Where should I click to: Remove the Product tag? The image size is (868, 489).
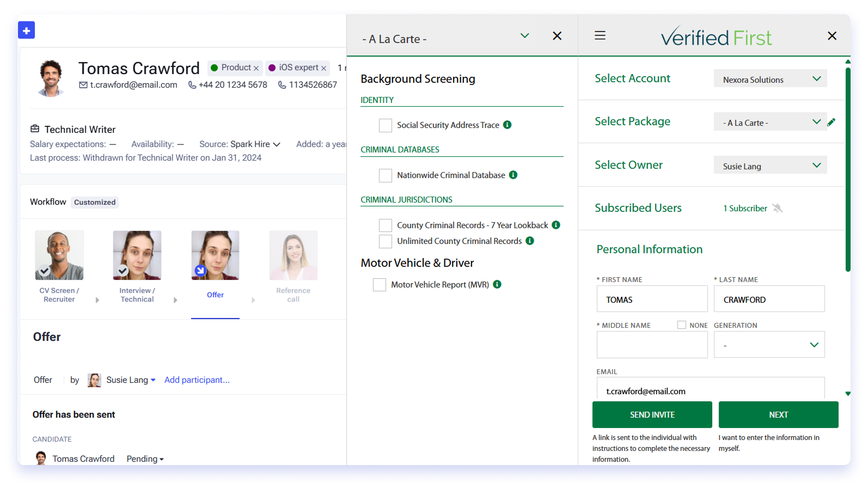256,68
